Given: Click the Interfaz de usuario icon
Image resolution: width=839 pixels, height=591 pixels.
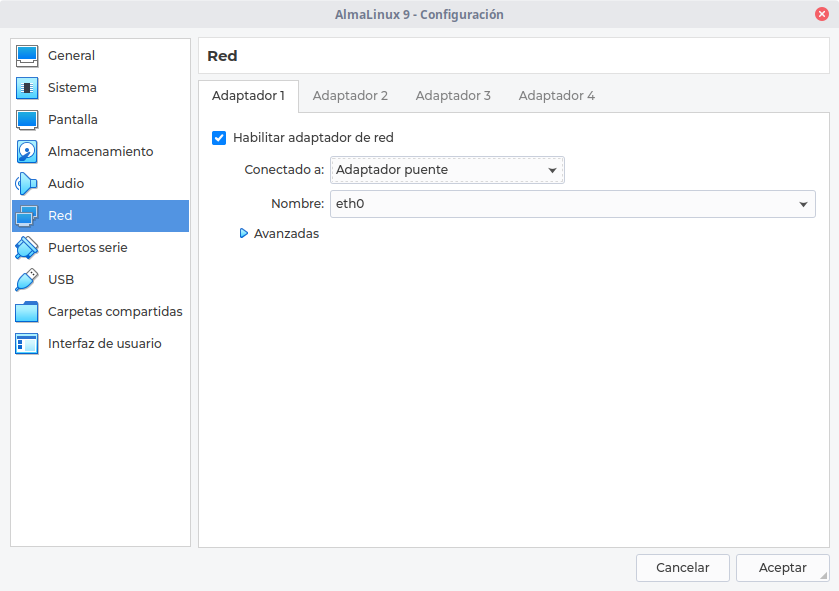Looking at the screenshot, I should tap(27, 344).
